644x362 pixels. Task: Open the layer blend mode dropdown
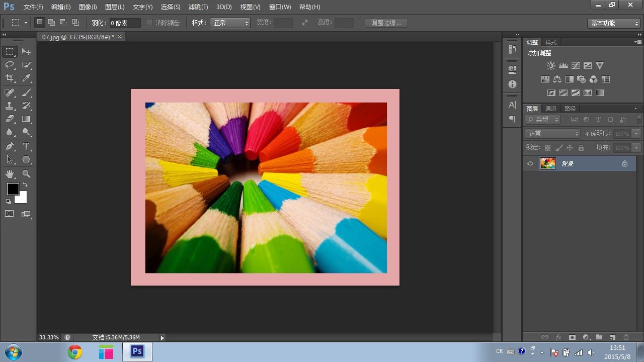pos(552,134)
